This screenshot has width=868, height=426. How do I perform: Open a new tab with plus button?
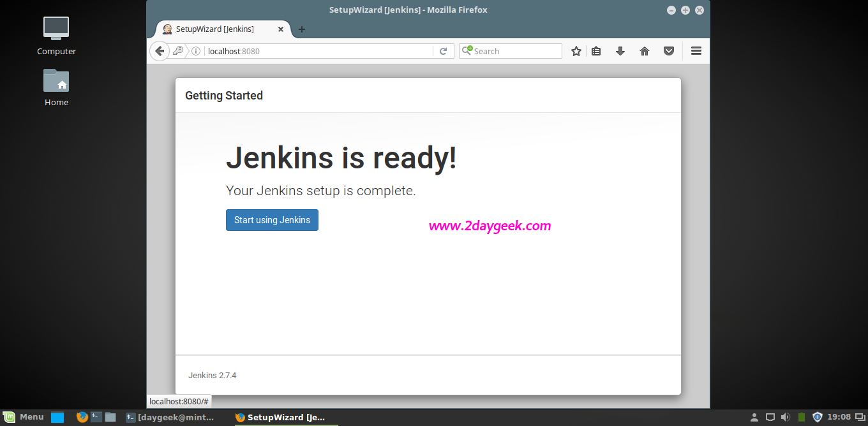302,29
